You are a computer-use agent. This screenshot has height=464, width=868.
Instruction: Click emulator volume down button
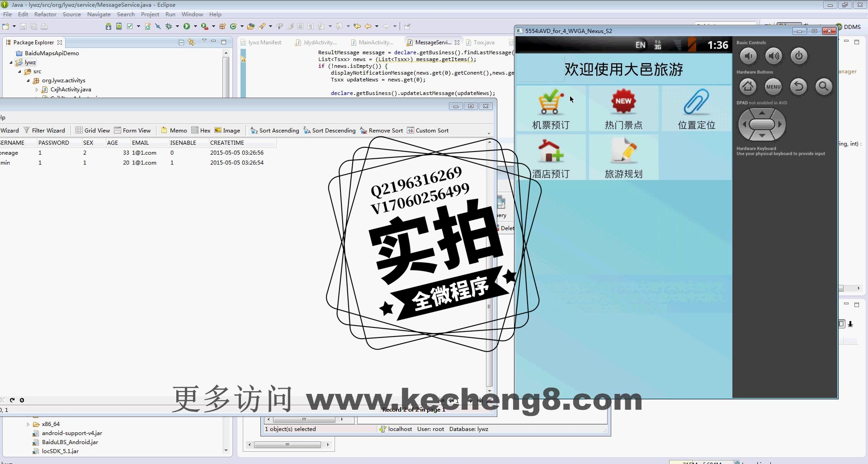(748, 56)
